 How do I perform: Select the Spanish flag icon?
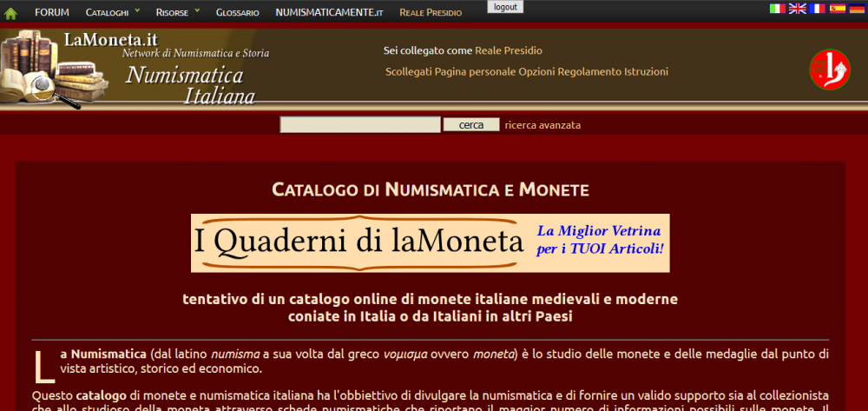pos(837,9)
